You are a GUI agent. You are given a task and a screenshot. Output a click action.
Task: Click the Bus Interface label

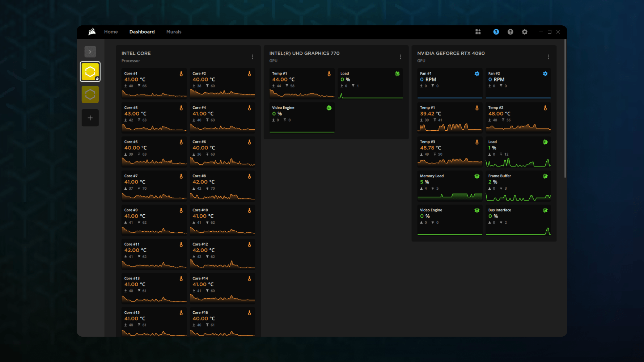[x=500, y=210]
